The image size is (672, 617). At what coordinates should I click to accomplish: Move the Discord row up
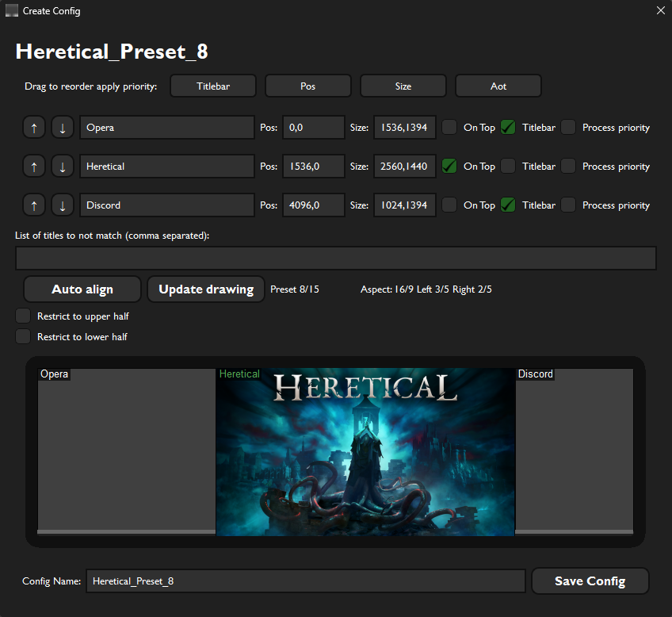point(34,205)
